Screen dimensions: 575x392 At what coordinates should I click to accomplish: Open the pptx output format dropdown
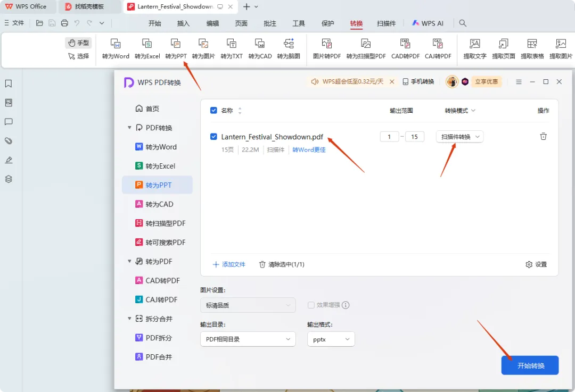(x=331, y=339)
